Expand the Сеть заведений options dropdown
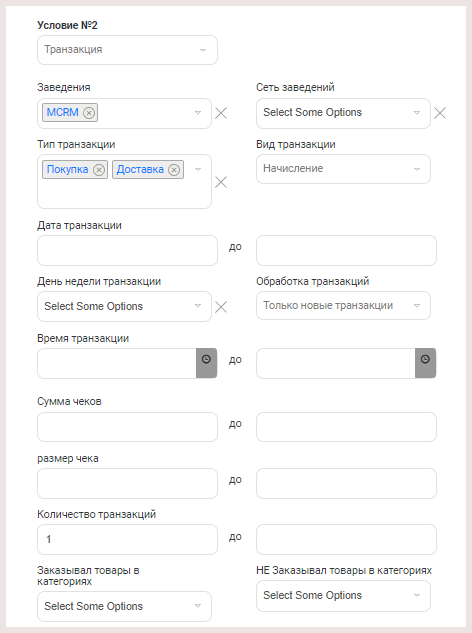 click(x=343, y=113)
